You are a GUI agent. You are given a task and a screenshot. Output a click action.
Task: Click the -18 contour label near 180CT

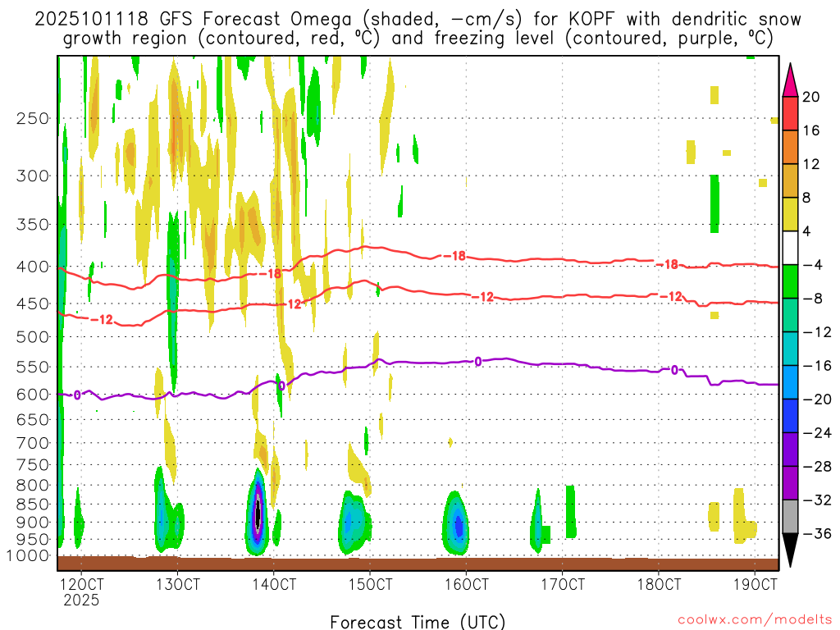pos(668,264)
